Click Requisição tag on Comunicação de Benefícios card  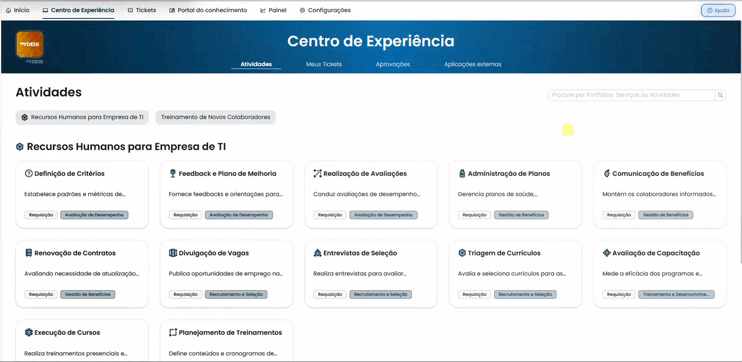coord(619,215)
